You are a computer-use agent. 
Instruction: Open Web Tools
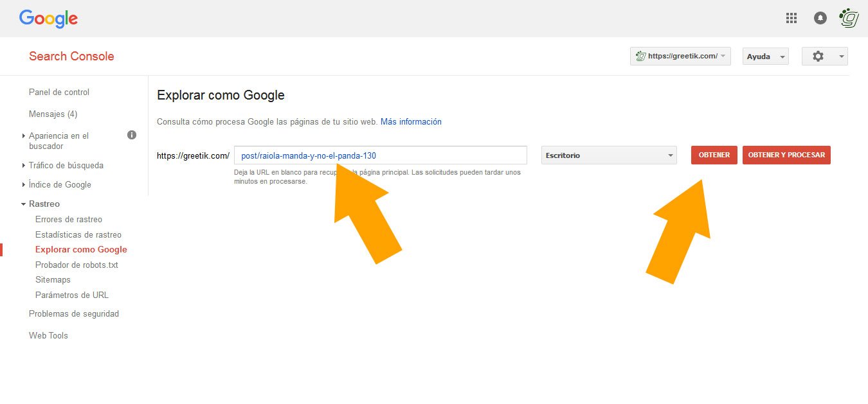point(48,335)
